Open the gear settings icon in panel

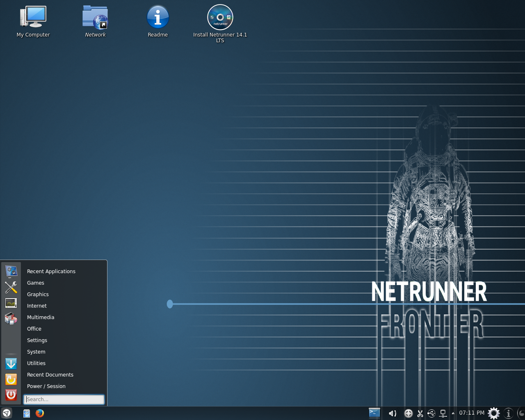pos(494,413)
